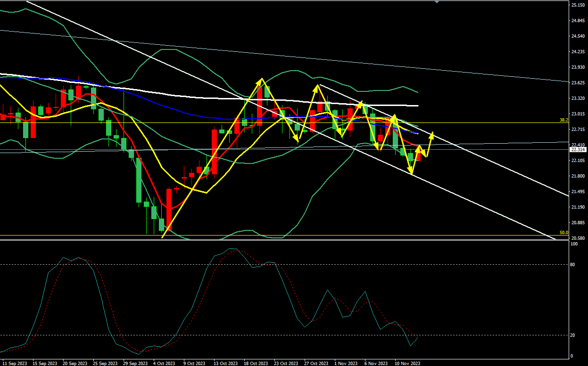Click the 23.015 value on price scale
This screenshot has width=588, height=366.
(x=578, y=114)
